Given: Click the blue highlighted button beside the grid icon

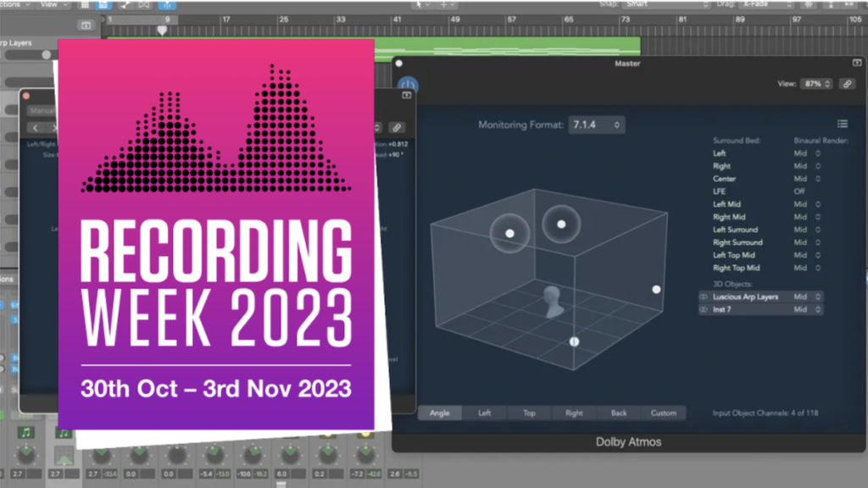Looking at the screenshot, I should [103, 5].
